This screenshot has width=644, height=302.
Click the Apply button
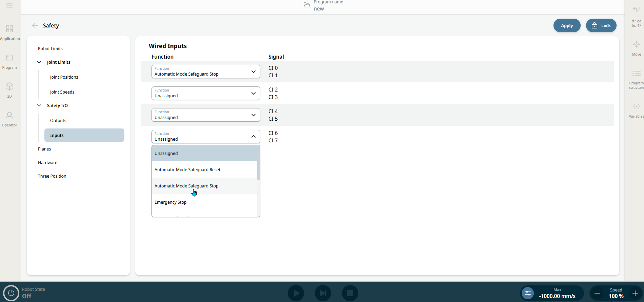click(x=567, y=25)
